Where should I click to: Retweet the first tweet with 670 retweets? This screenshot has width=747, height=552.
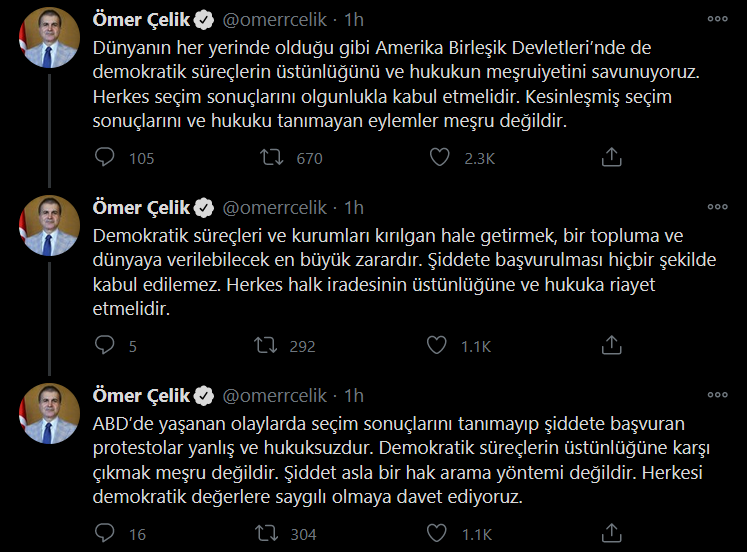269,157
